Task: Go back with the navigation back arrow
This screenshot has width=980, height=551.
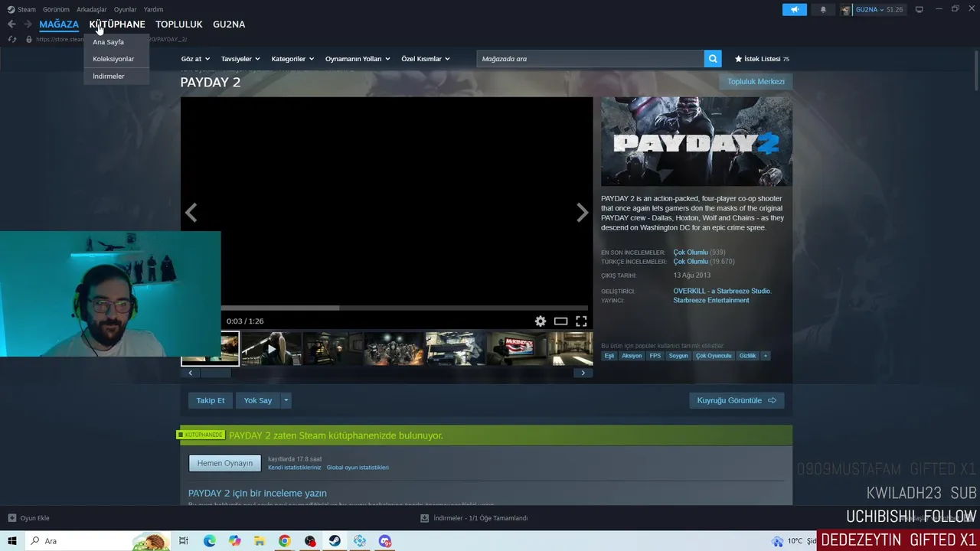Action: pos(11,24)
